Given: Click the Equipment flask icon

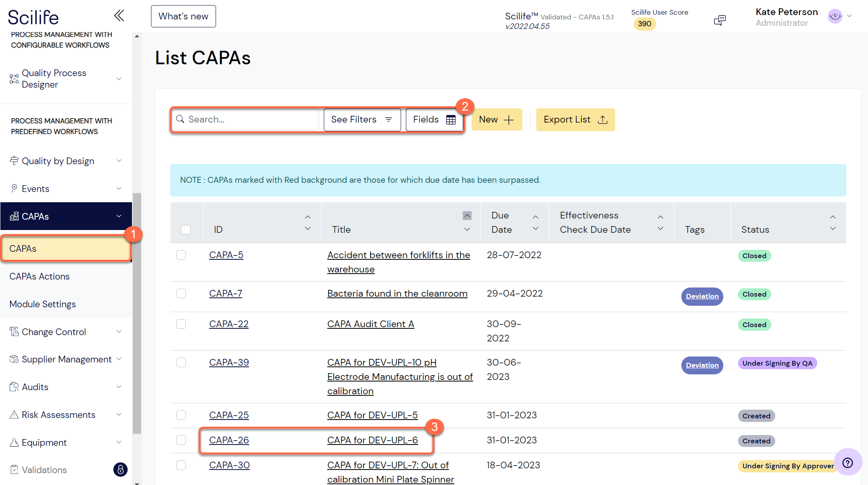Looking at the screenshot, I should tap(14, 442).
